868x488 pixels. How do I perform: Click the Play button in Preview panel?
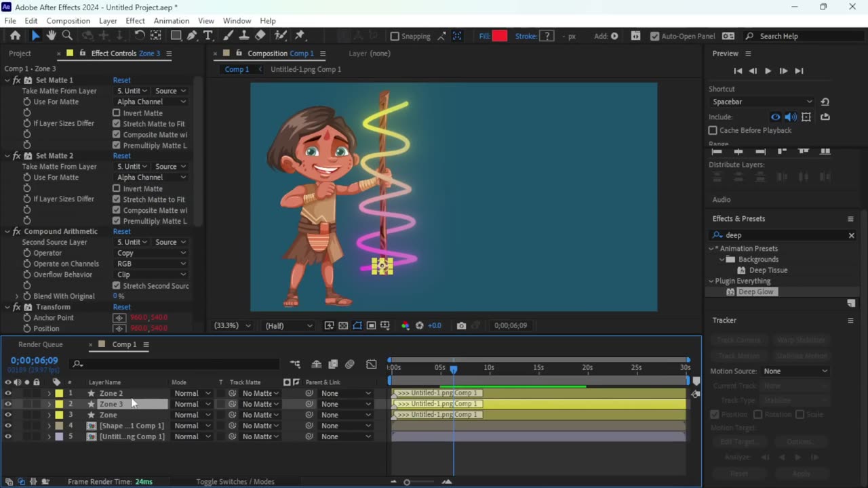pyautogui.click(x=768, y=71)
